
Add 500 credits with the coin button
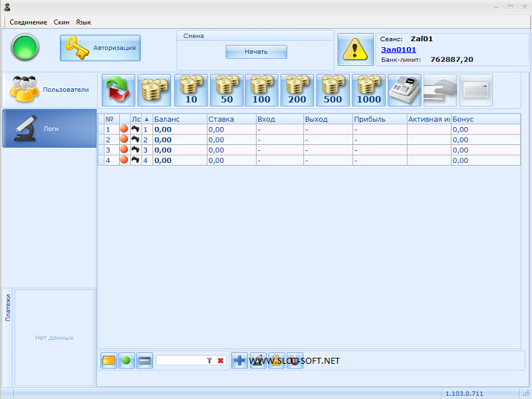pos(333,90)
